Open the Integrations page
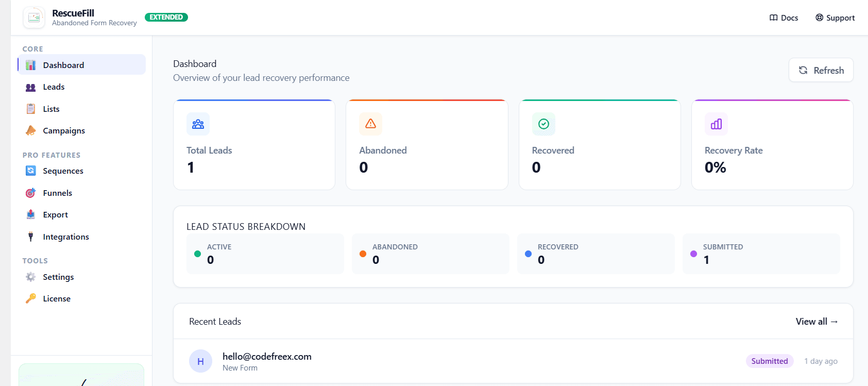 [82, 237]
